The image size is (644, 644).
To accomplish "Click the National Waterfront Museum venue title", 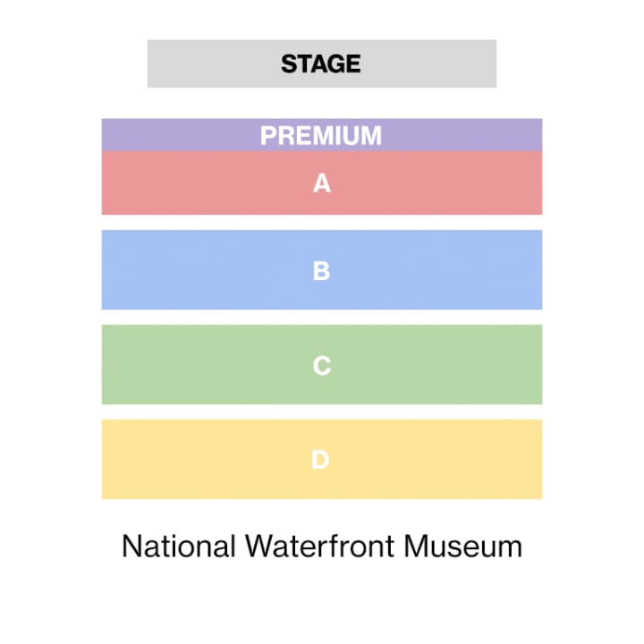I will pos(322,547).
